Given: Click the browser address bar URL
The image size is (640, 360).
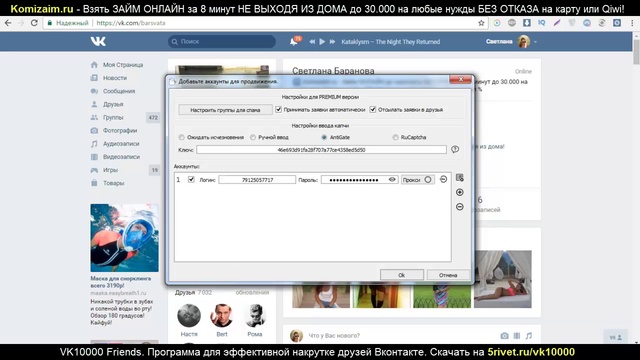Looking at the screenshot, I should tap(131, 23).
